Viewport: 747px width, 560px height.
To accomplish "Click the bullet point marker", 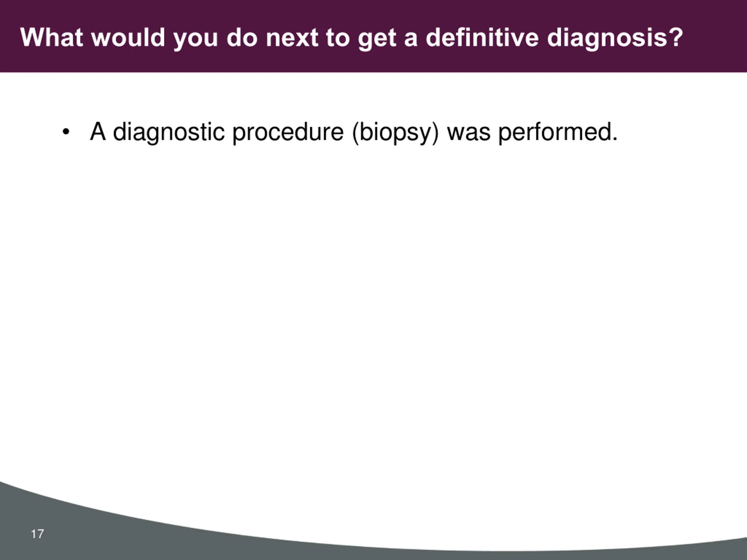I will click(66, 133).
